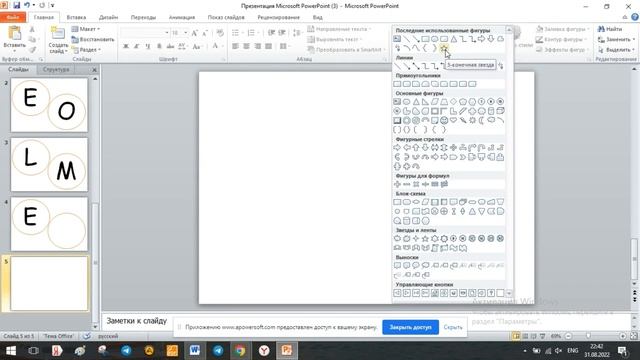This screenshot has width=640, height=360.
Task: Click the ENG language indicator
Action: click(573, 350)
